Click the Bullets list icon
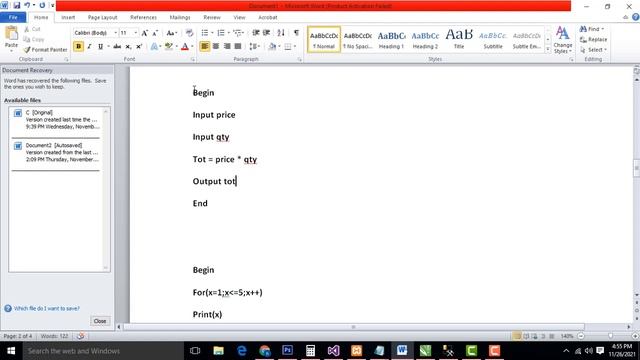This screenshot has width=640, height=360. 205,33
